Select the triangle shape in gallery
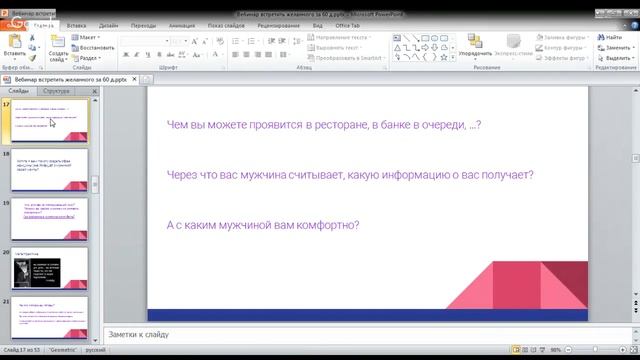Screen dimensions: 640x360 pyautogui.click(x=397, y=48)
